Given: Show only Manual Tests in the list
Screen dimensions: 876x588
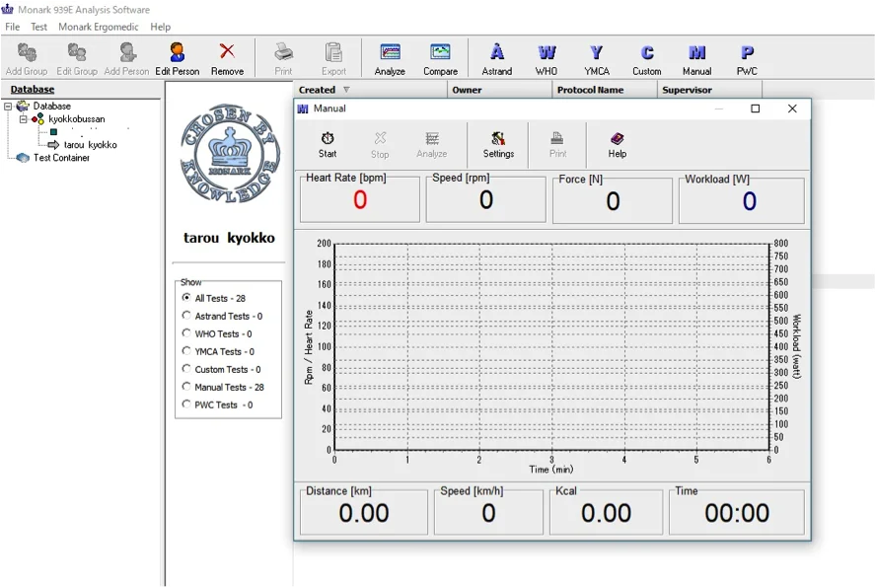Looking at the screenshot, I should [184, 387].
